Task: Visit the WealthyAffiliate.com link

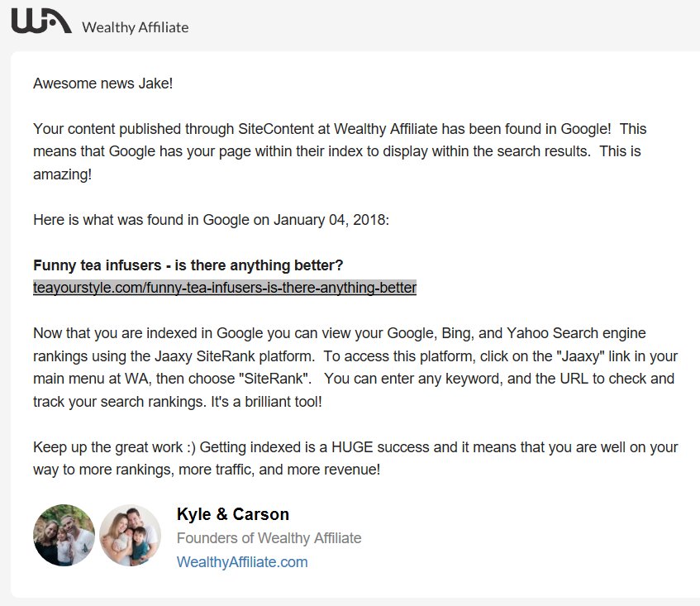Action: coord(242,562)
